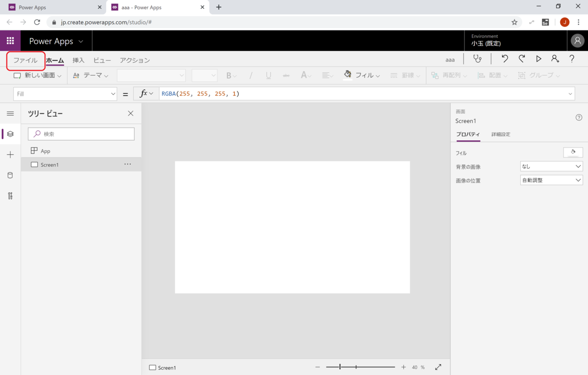Run the App checker stethoscope icon

click(477, 59)
